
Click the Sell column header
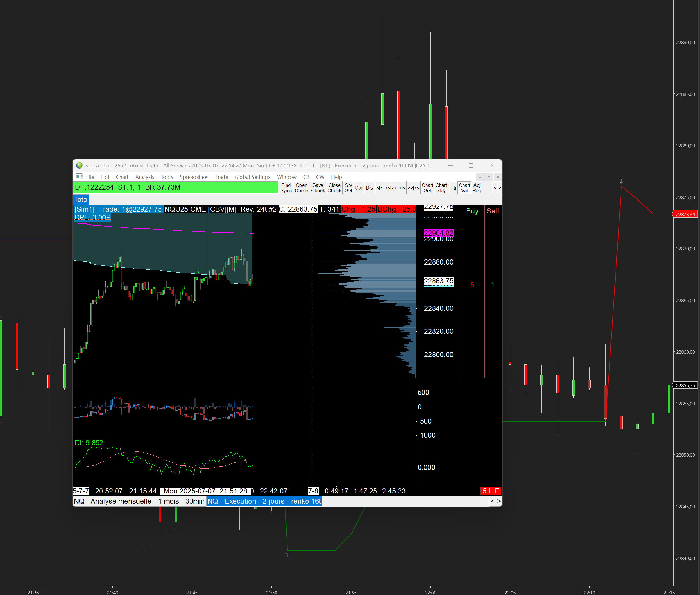492,211
